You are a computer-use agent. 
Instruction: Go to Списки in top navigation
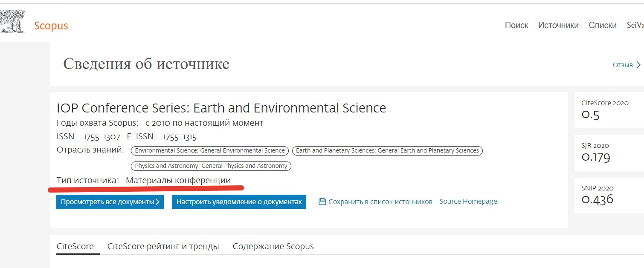click(603, 25)
